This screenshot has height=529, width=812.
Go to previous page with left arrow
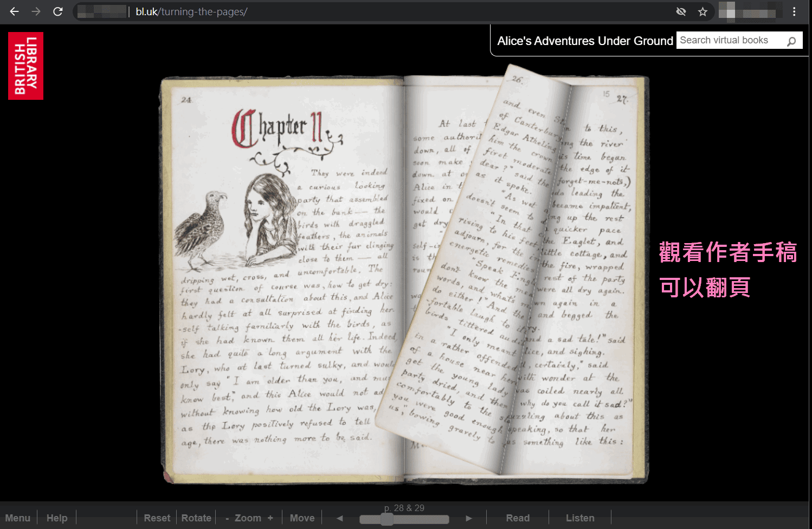point(340,518)
